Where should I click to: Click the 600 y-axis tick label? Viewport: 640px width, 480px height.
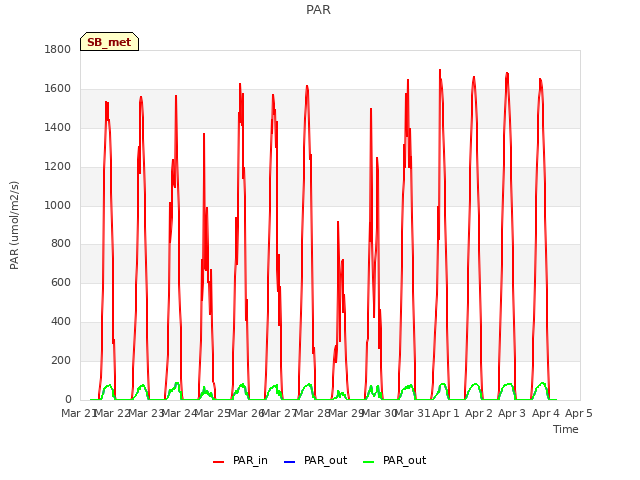pos(61,282)
